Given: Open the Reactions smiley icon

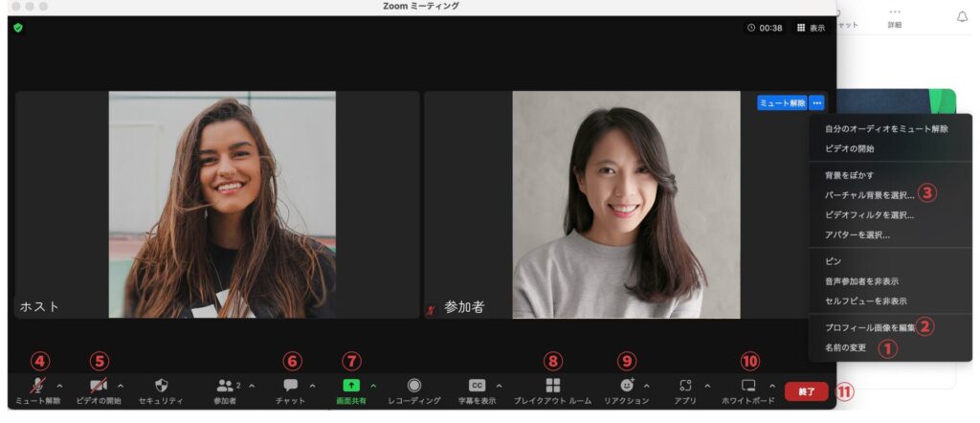Looking at the screenshot, I should (x=626, y=385).
